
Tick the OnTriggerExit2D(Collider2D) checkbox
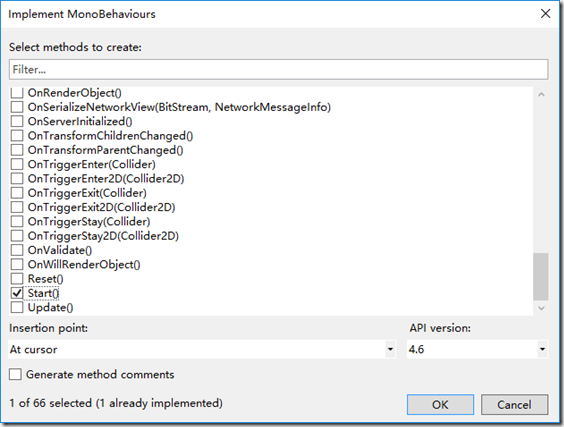coord(17,207)
